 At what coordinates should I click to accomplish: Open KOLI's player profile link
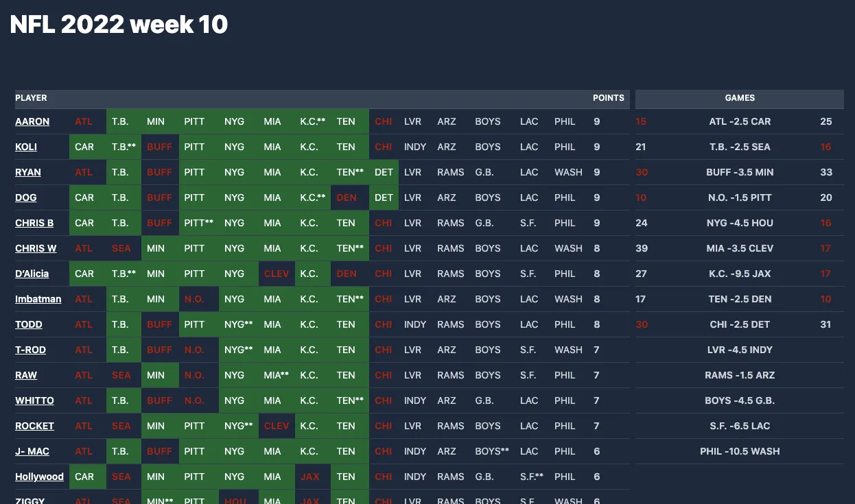click(25, 147)
